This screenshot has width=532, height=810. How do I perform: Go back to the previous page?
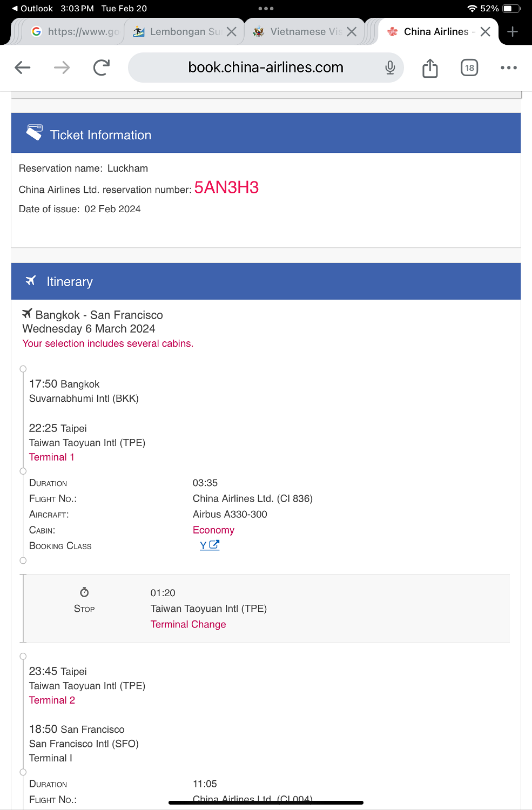23,67
